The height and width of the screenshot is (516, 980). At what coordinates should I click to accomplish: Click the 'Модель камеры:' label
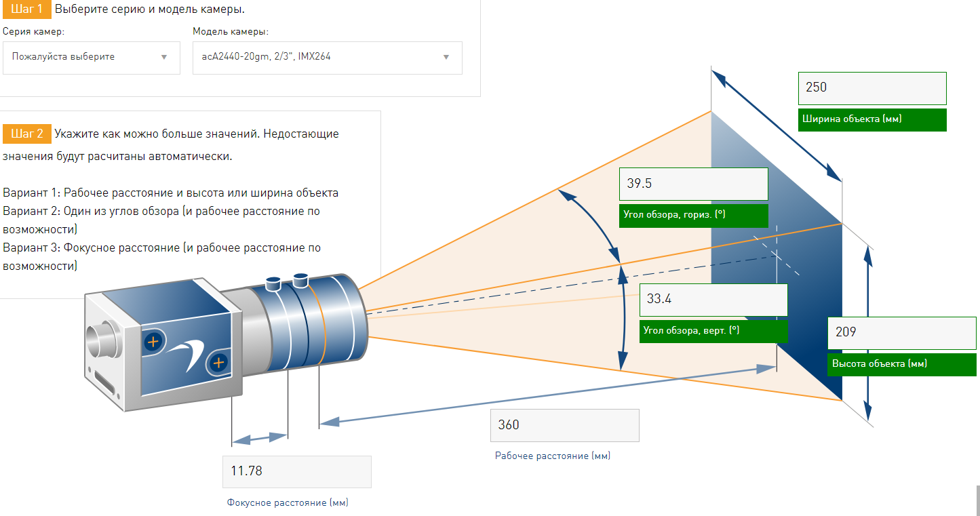click(x=231, y=32)
